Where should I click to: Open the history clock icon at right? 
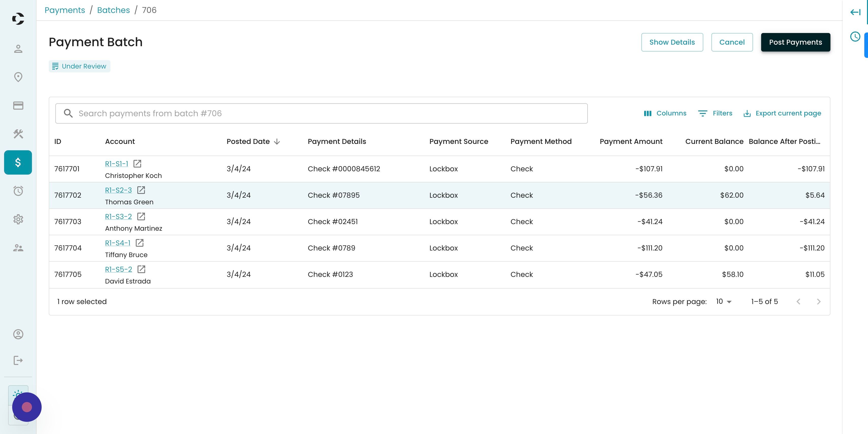[855, 36]
